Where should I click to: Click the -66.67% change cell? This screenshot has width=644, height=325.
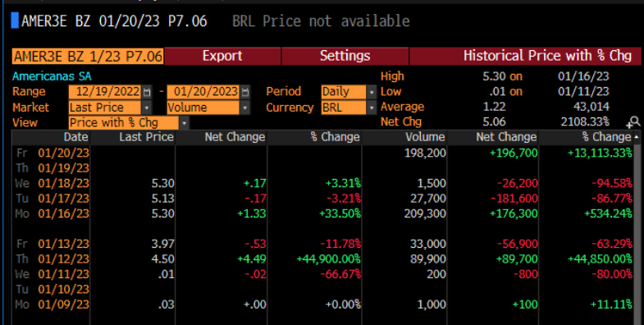(340, 274)
